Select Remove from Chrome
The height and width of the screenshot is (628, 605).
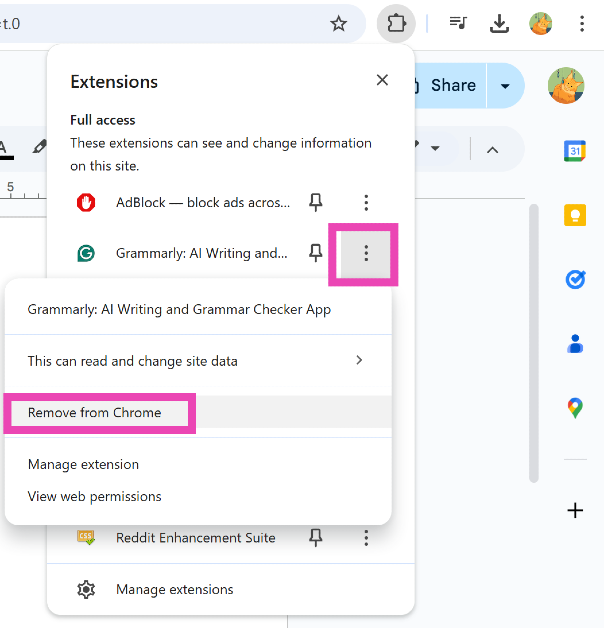95,413
